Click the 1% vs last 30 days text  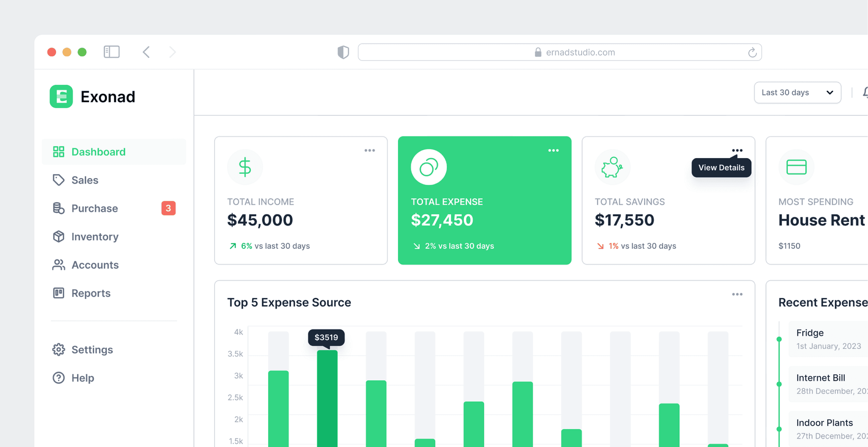point(642,246)
